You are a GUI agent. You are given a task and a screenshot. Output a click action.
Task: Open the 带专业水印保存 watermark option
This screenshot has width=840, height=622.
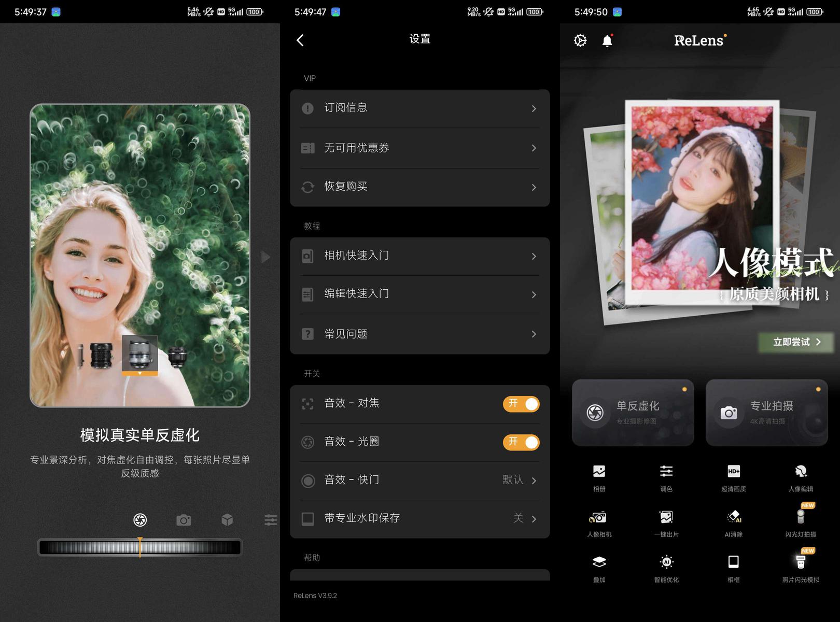419,518
